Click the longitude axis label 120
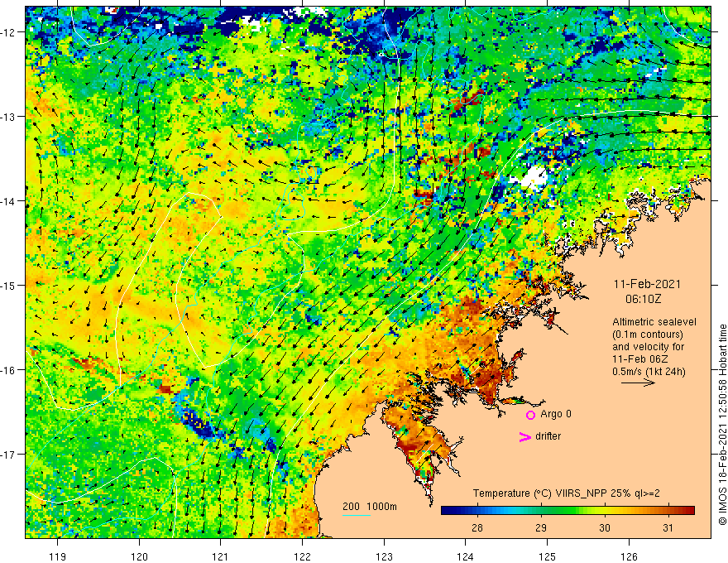Image resolution: width=728 pixels, height=563 pixels. [x=139, y=556]
